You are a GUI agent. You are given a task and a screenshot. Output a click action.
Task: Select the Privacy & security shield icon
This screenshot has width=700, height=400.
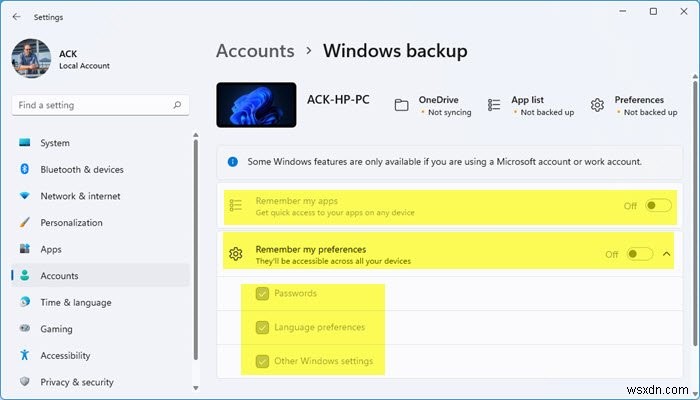point(25,382)
